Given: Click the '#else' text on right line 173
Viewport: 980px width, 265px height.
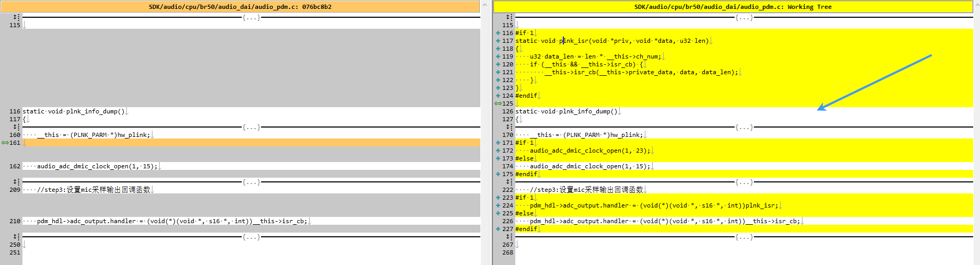Looking at the screenshot, I should (524, 158).
